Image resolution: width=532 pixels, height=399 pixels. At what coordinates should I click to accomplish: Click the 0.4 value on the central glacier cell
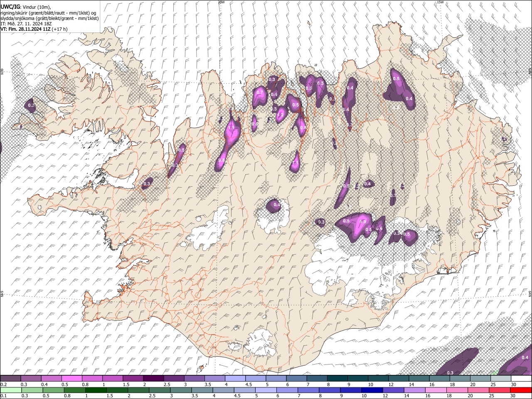tap(277, 205)
